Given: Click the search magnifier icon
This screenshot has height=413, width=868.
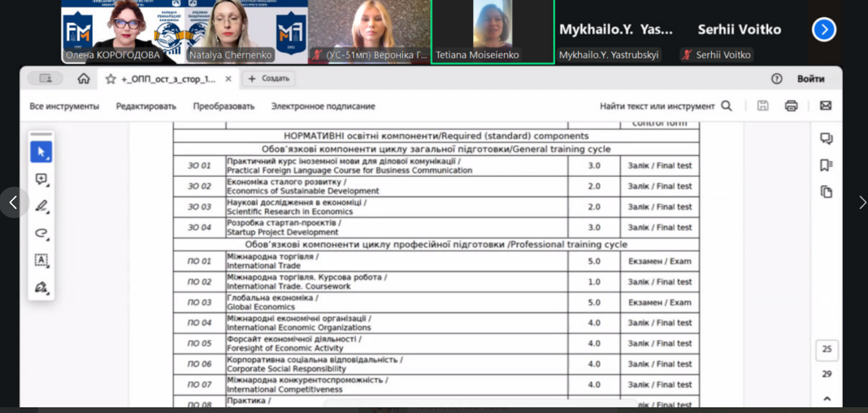Looking at the screenshot, I should pyautogui.click(x=726, y=106).
